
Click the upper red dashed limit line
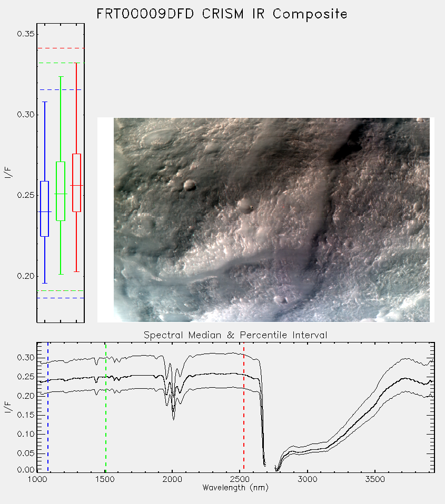coord(61,48)
